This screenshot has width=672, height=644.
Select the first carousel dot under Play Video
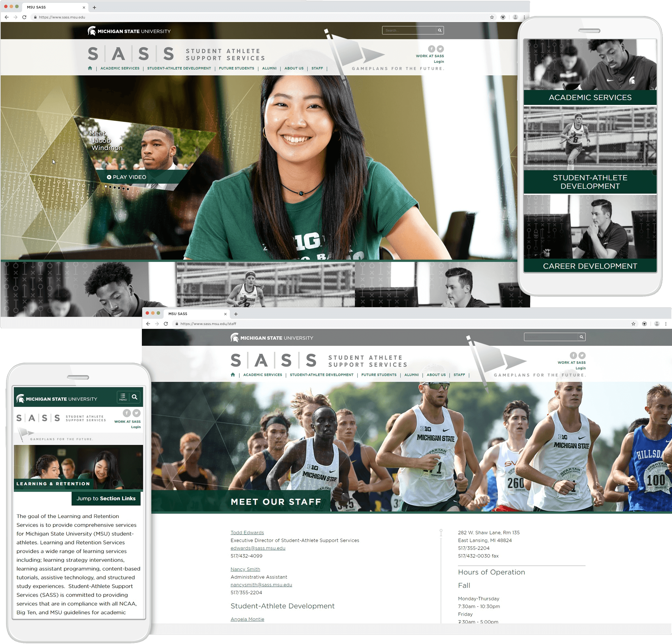point(106,186)
